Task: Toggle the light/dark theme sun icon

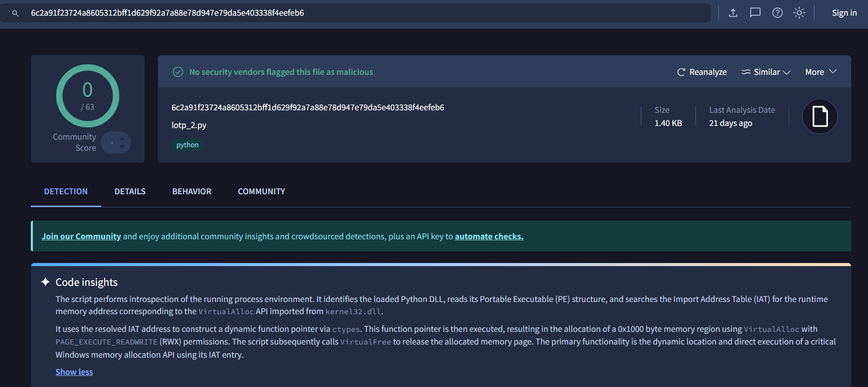Action: [799, 13]
